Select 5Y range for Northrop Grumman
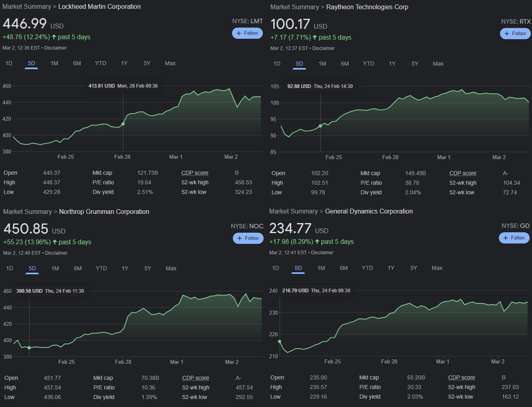The width and height of the screenshot is (532, 407). (x=148, y=268)
